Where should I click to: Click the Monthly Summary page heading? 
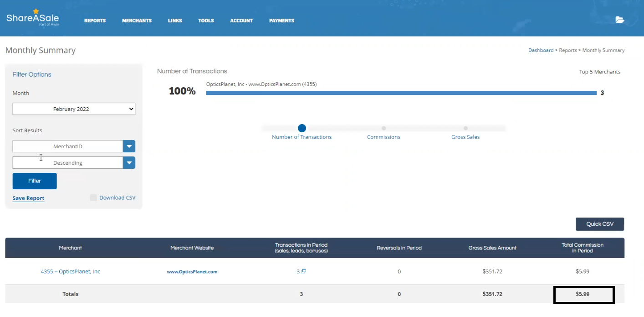(x=41, y=50)
